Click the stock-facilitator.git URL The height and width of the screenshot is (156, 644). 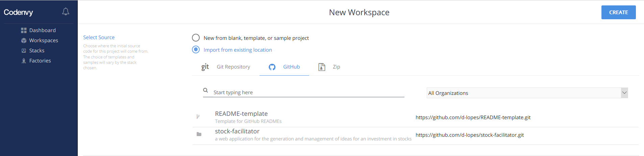tap(470, 135)
